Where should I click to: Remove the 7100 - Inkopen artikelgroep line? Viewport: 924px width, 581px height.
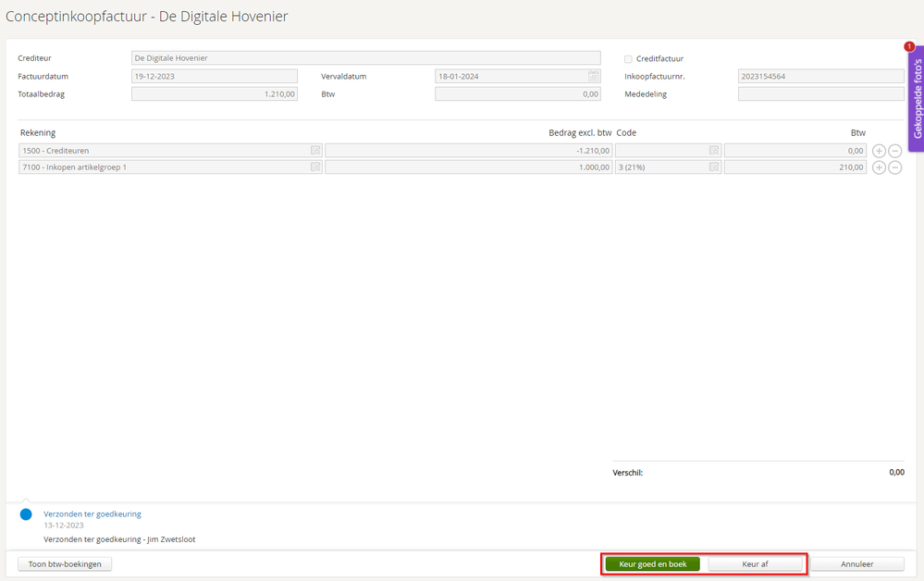(x=894, y=168)
